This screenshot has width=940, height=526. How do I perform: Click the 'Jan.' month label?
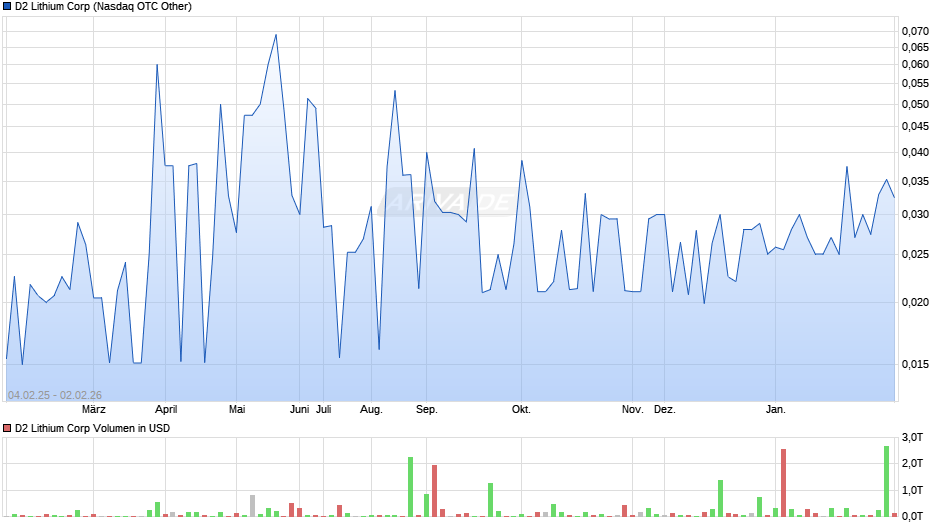pos(775,410)
